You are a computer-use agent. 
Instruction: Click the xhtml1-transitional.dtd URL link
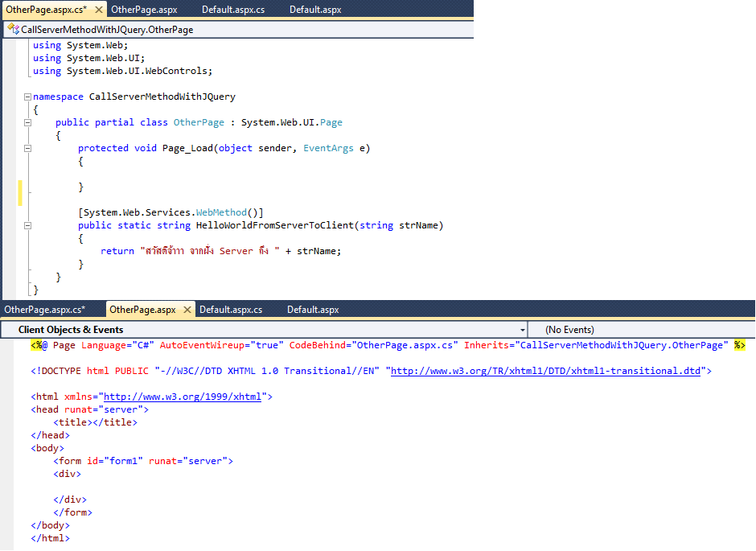tap(545, 371)
